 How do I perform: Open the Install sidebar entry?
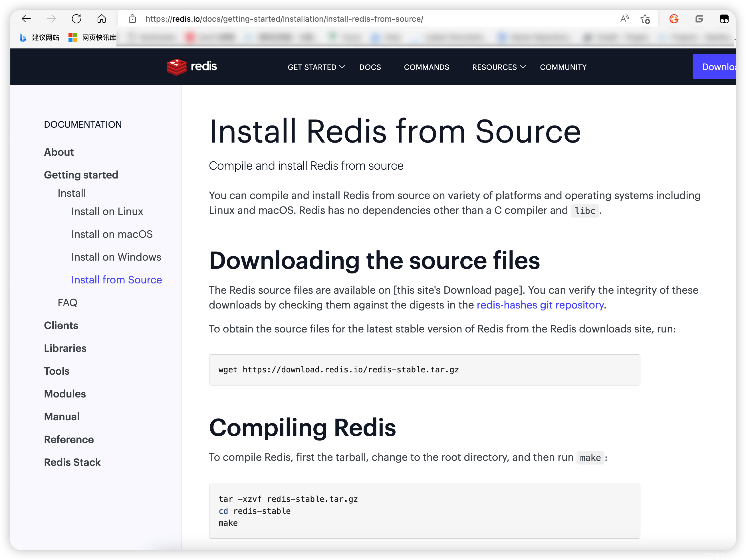click(x=72, y=193)
